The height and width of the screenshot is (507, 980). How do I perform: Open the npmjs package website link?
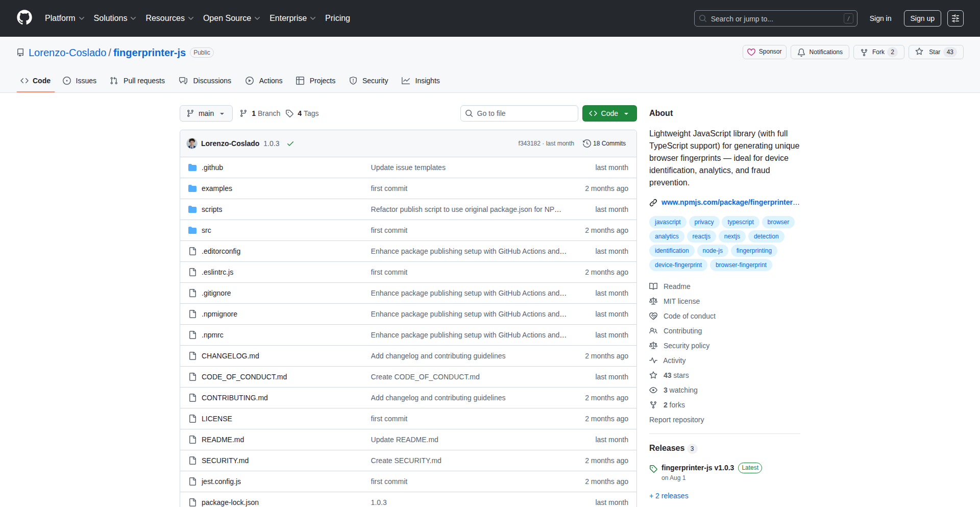730,202
